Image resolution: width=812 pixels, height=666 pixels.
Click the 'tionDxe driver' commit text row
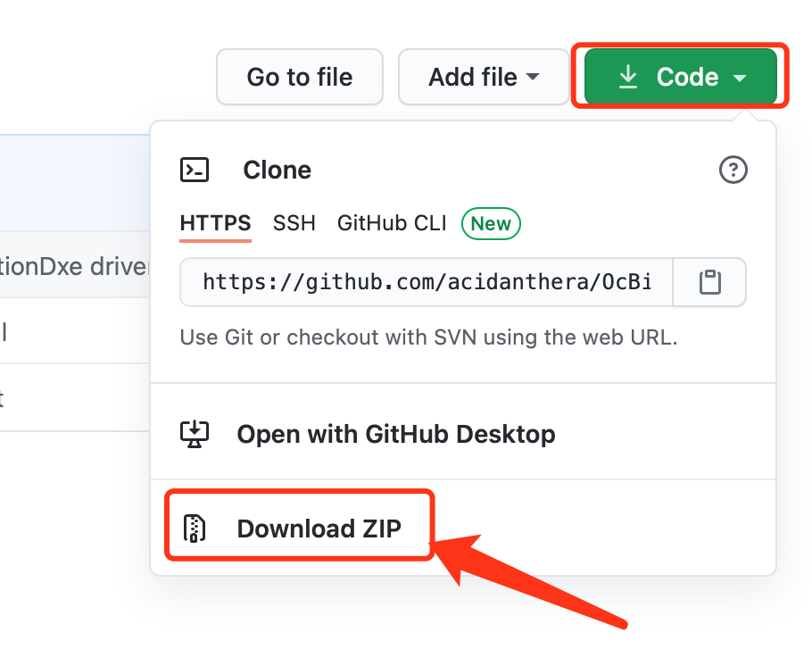coord(75,265)
